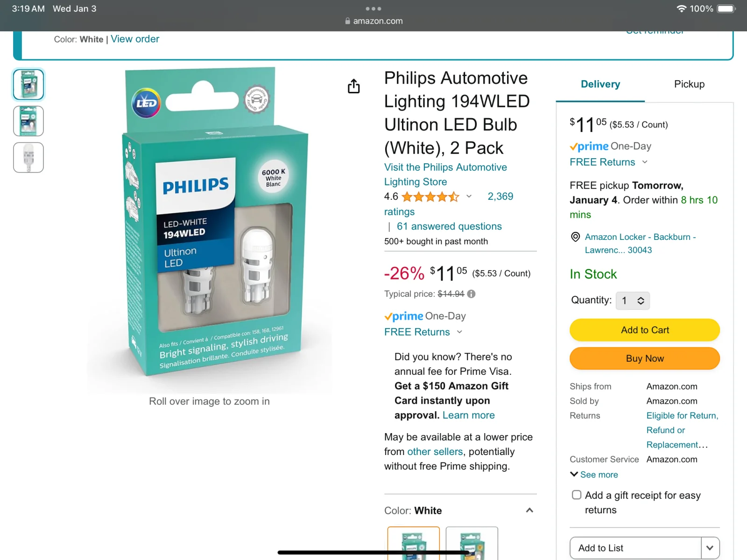747x560 pixels.
Task: Expand the Add to List dropdown arrow
Action: (710, 548)
